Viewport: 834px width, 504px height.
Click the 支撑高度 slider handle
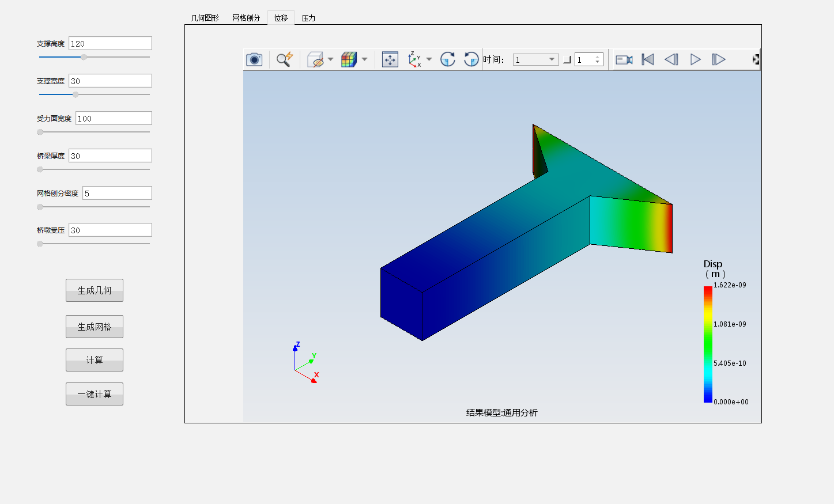[x=84, y=57]
